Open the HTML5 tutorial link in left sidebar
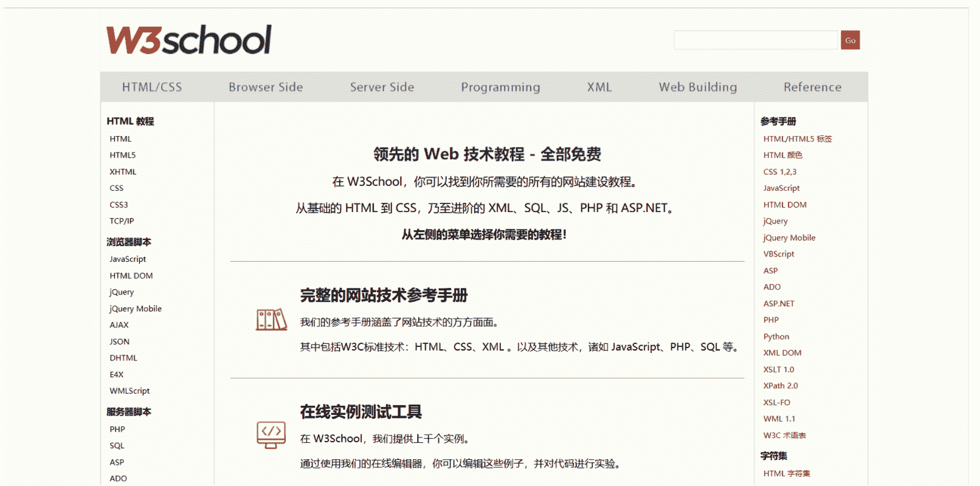Viewport: 980px width, 486px height. click(123, 155)
